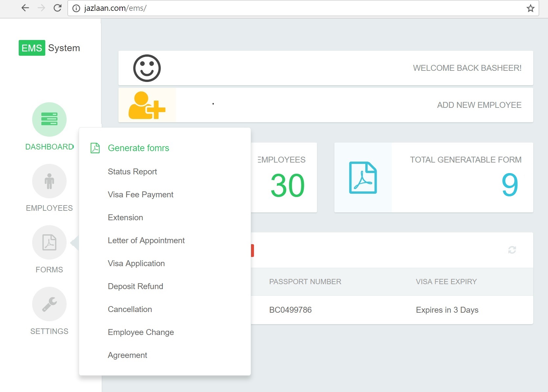Click the add employee person-plus icon
The height and width of the screenshot is (392, 548).
pyautogui.click(x=147, y=105)
